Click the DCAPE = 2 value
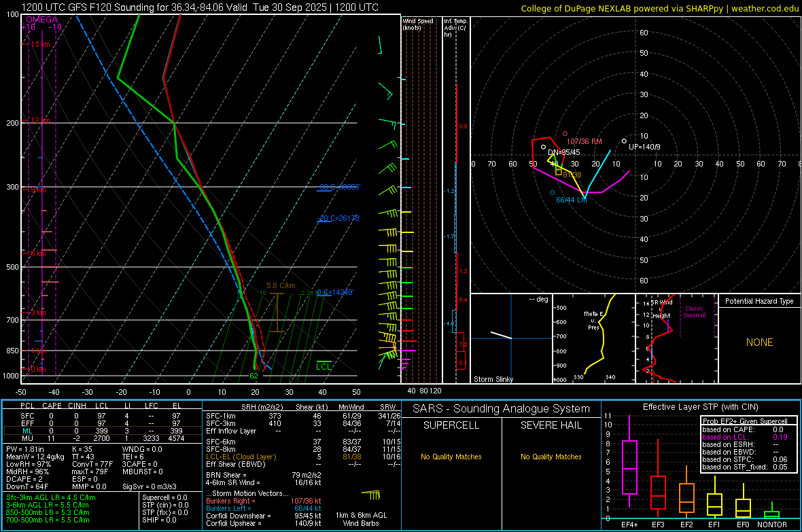Viewport: 802px width, 532px height. (24, 479)
